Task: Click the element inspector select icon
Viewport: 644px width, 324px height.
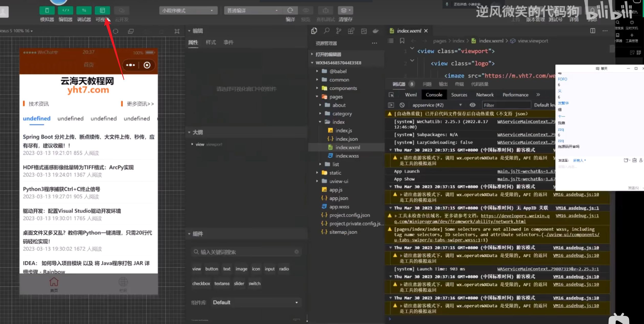Action: (x=391, y=95)
